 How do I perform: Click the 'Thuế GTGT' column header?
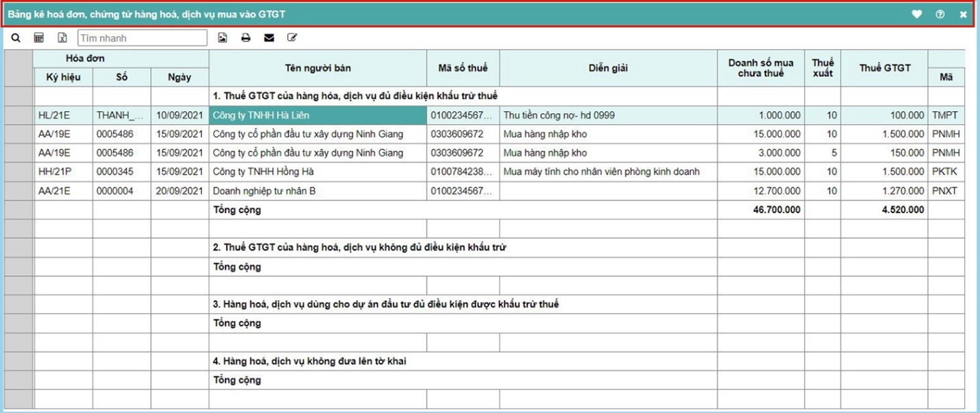coord(884,68)
